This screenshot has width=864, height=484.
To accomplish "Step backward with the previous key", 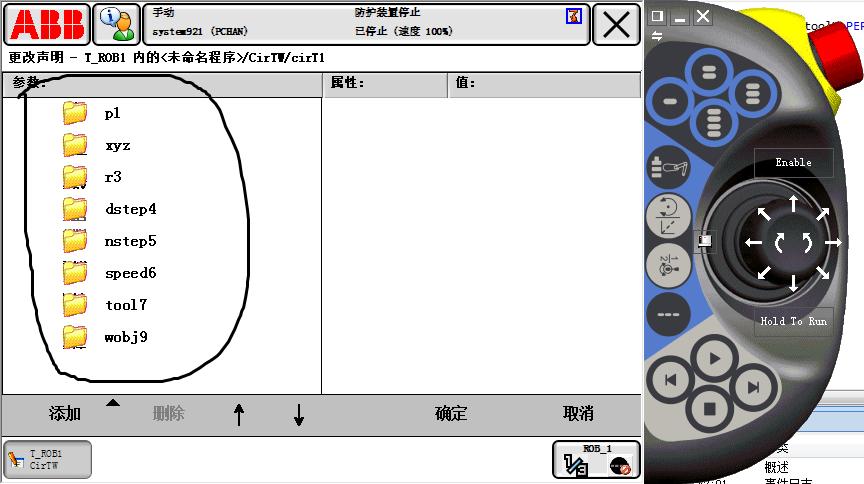I will [671, 380].
